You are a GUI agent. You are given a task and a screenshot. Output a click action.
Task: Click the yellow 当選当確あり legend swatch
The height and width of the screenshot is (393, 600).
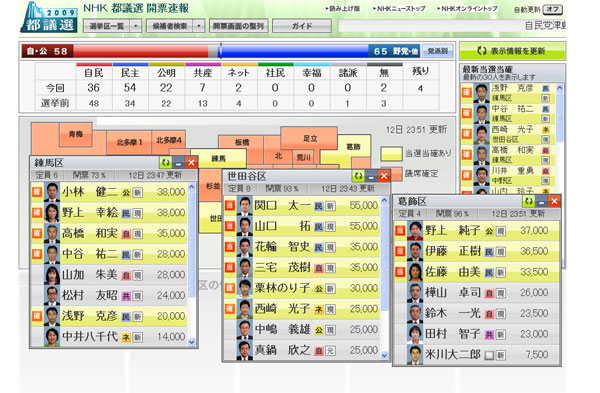[391, 154]
